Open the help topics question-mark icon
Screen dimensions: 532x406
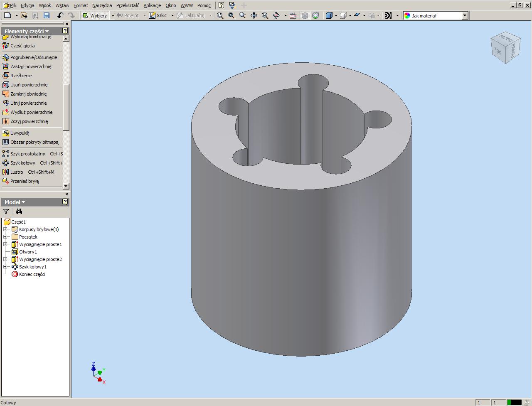point(221,5)
